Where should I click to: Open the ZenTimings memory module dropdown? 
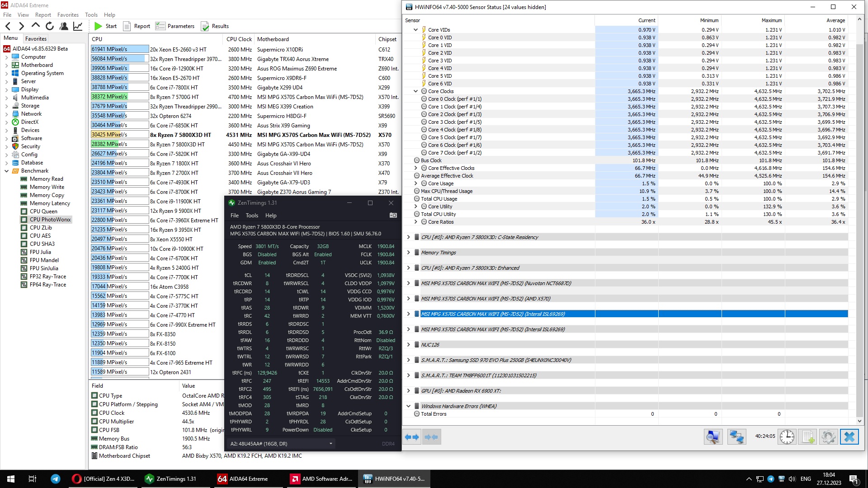(330, 444)
